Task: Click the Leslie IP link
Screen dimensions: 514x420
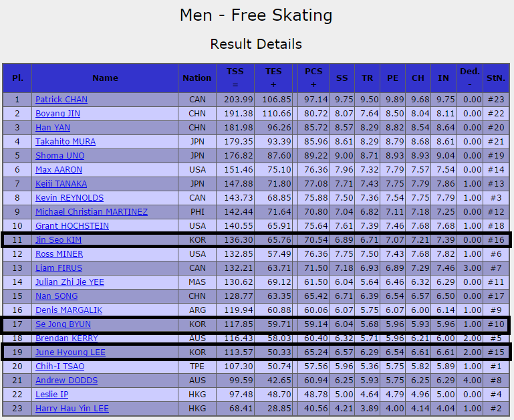Action: click(x=51, y=395)
